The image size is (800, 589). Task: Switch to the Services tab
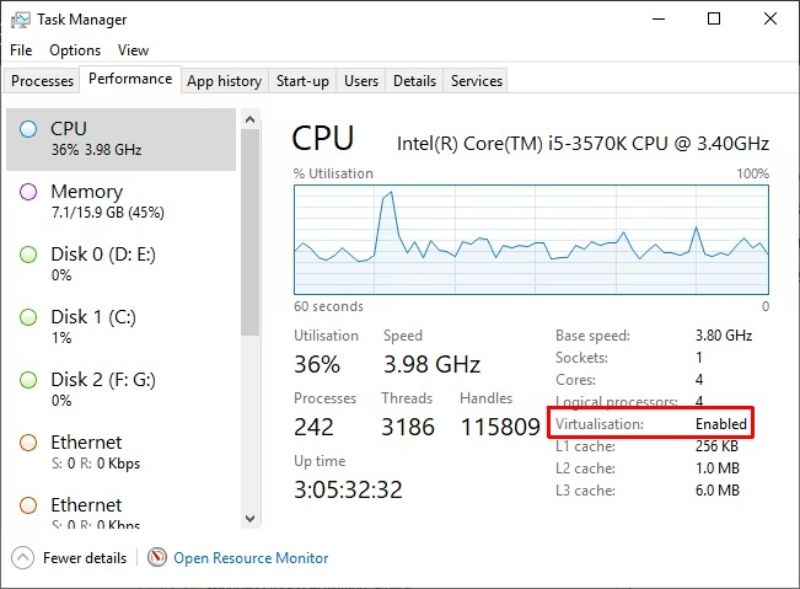(x=476, y=81)
